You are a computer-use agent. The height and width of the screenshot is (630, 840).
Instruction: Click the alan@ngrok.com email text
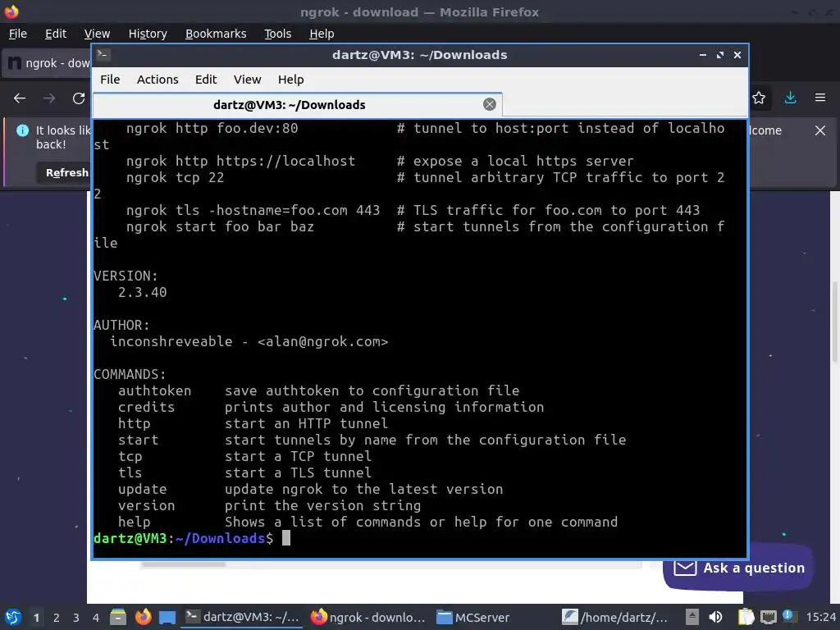[322, 342]
